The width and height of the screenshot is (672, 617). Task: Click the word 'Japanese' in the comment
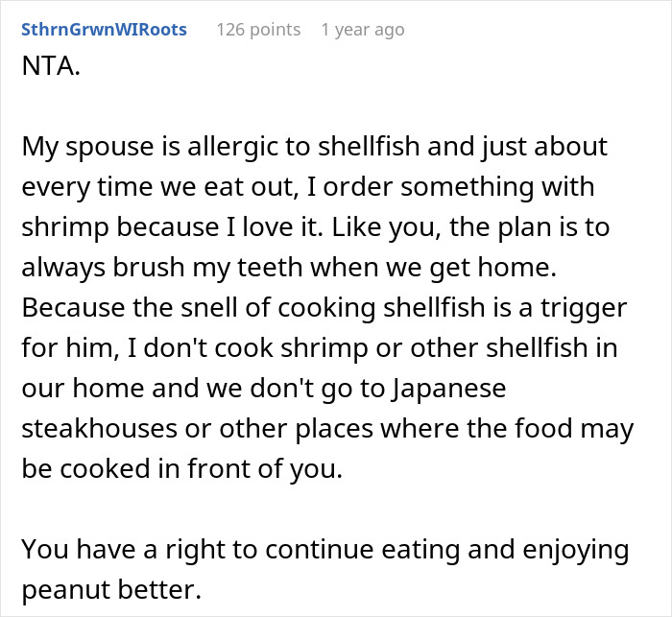[x=448, y=389]
